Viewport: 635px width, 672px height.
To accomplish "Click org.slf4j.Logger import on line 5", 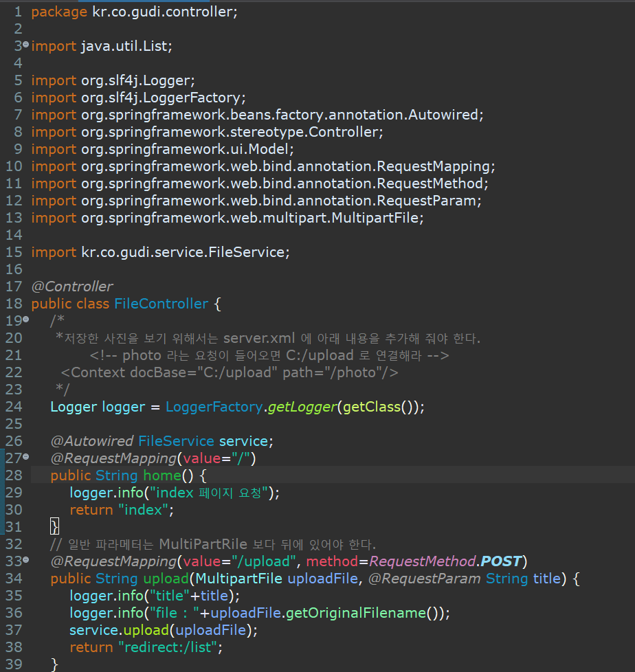I will 136,80.
